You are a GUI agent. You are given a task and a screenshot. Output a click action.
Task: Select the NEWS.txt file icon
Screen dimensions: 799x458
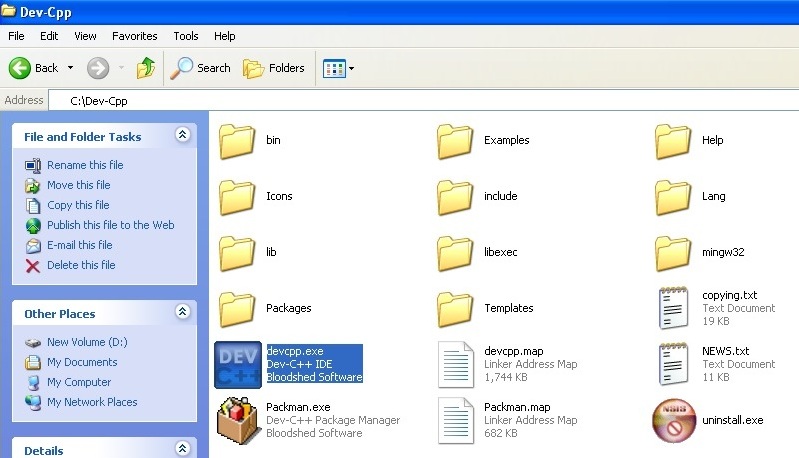[673, 364]
